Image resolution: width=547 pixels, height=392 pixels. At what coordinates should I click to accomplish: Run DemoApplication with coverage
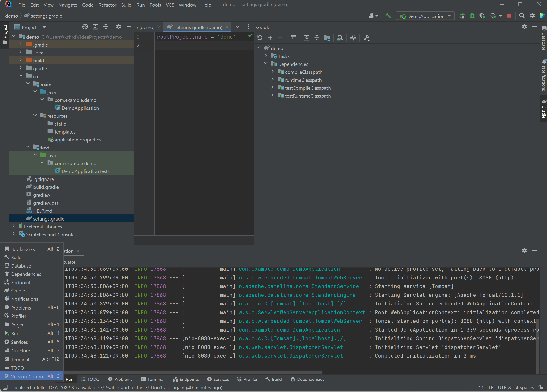click(482, 16)
